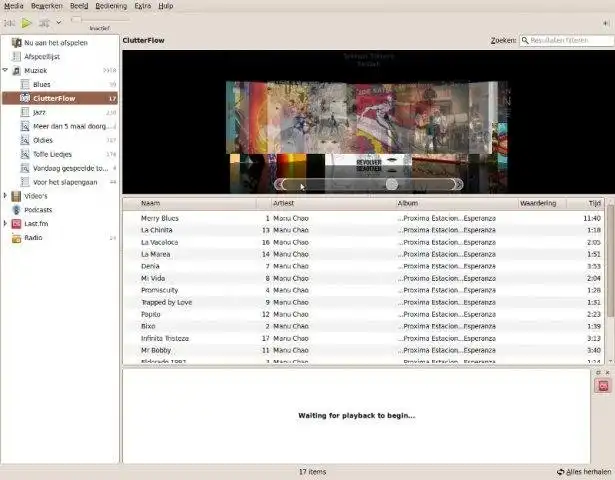The height and width of the screenshot is (480, 615).
Task: Open the Extra menu
Action: point(143,6)
